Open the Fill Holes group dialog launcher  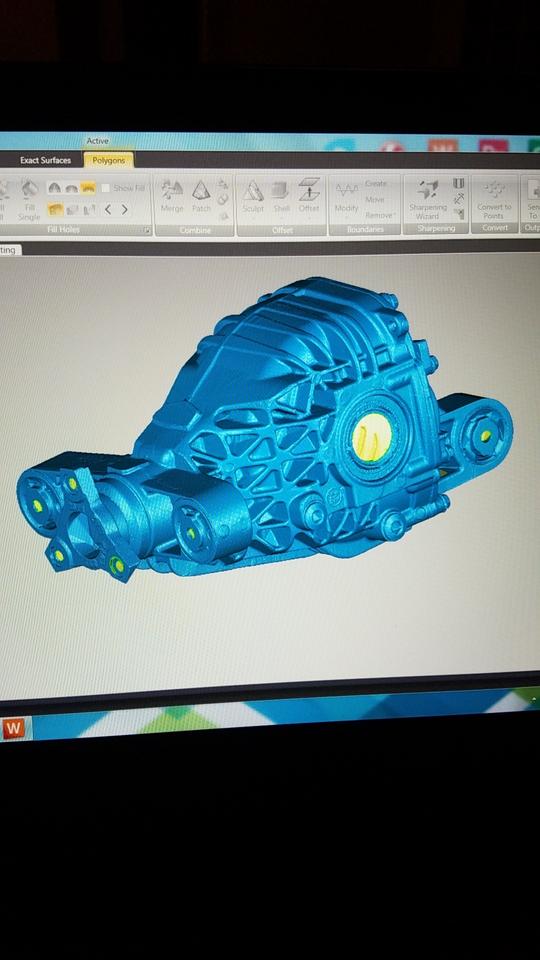(x=147, y=230)
